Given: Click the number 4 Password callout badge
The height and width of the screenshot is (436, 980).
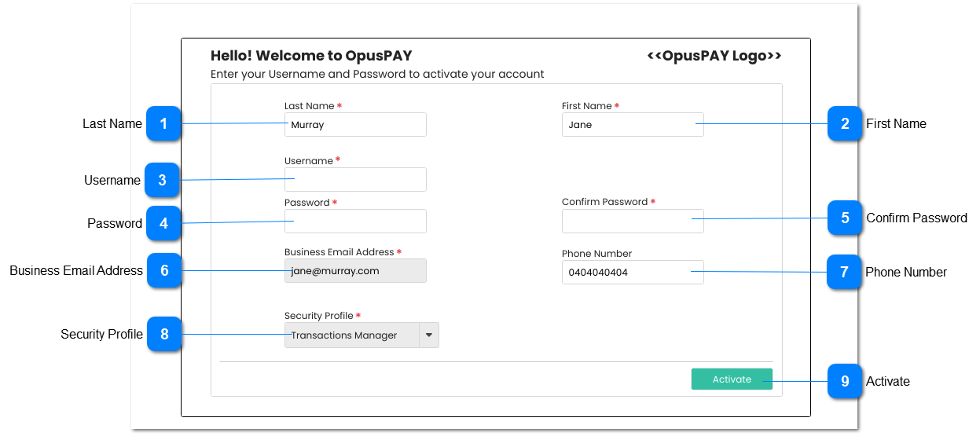Looking at the screenshot, I should tap(163, 223).
